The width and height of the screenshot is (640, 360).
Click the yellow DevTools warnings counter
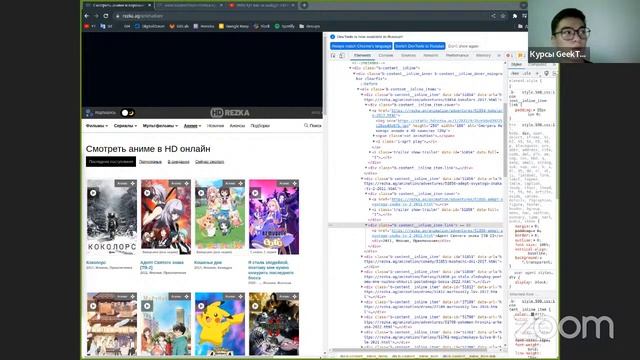pyautogui.click(x=520, y=56)
